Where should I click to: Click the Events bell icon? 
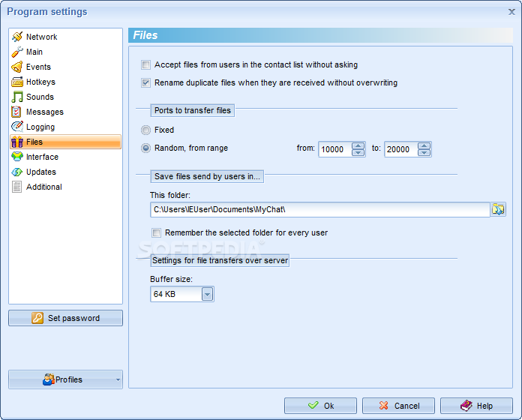tap(17, 67)
